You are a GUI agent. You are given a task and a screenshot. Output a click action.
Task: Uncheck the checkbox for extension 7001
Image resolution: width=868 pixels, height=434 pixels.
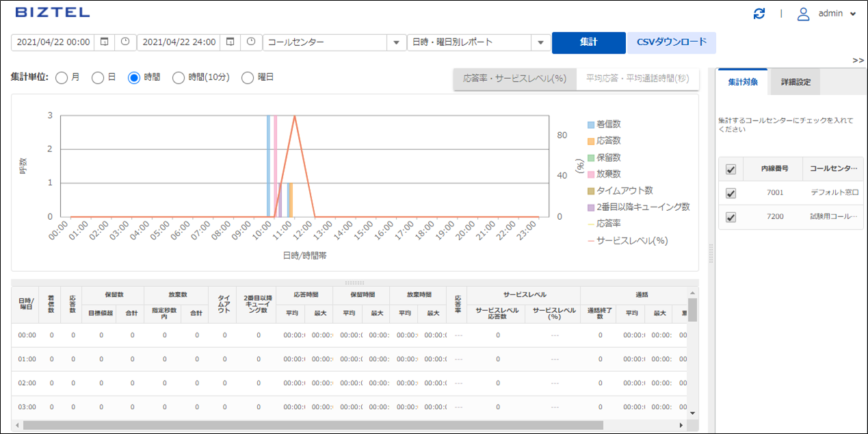point(731,193)
